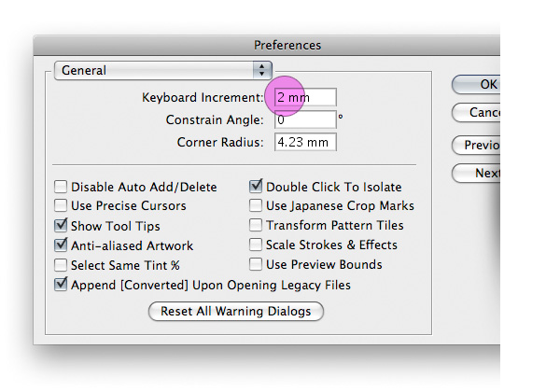Viewport: 560px width, 392px height.
Task: Enable Use Japanese Crop Marks
Action: (256, 205)
